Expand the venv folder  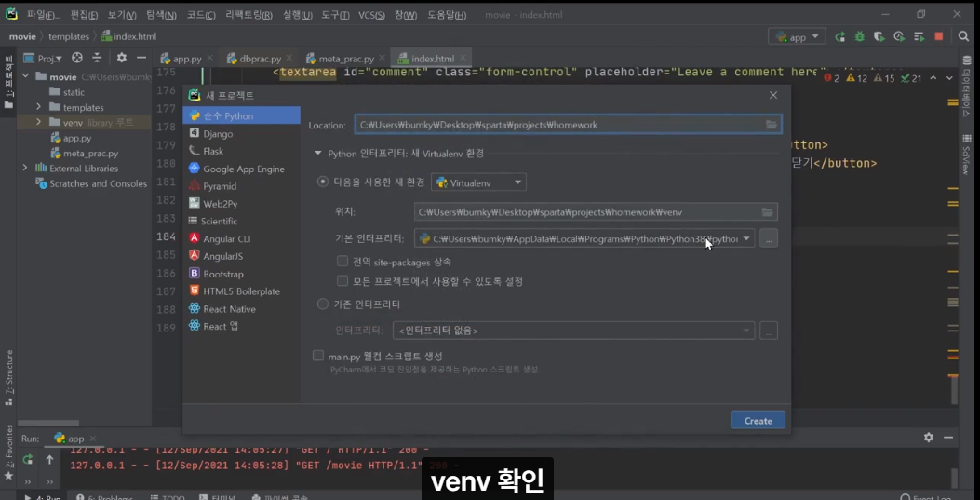38,123
